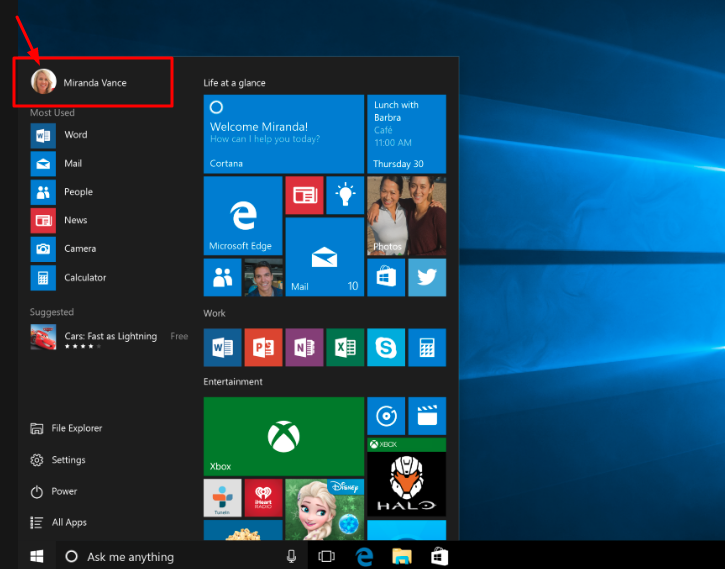
Task: Open Mail in the Most Used list
Action: click(56, 164)
